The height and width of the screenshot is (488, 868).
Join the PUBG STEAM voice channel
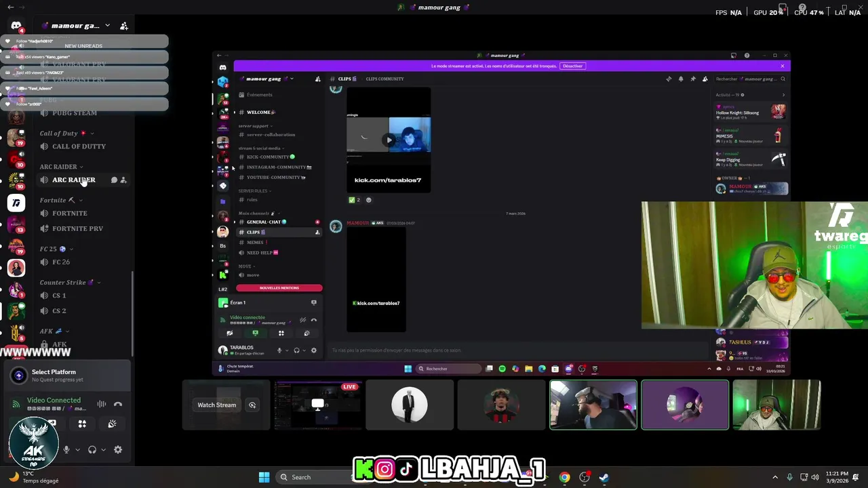point(75,113)
